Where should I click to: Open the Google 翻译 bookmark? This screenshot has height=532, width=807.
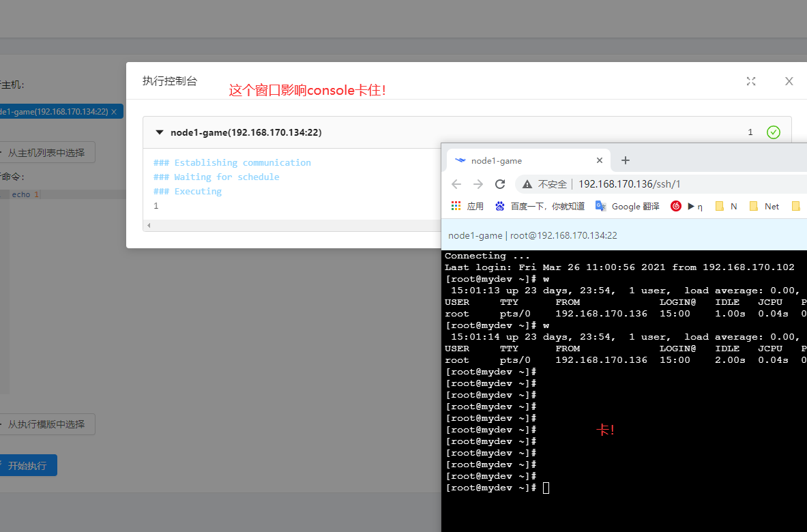click(628, 206)
